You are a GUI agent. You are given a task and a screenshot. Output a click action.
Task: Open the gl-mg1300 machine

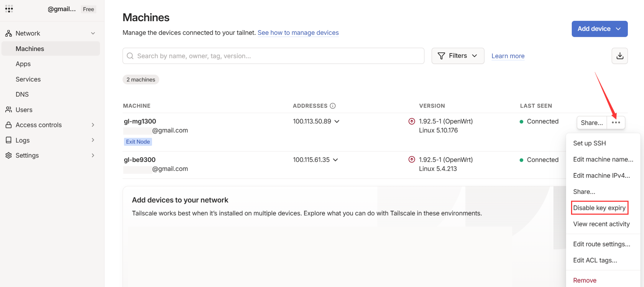pyautogui.click(x=140, y=121)
